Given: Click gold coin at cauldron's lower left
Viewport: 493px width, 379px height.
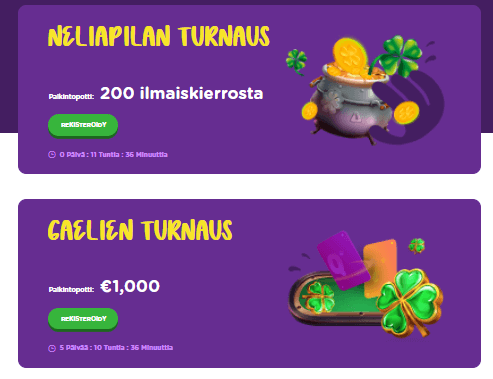Looking at the screenshot, I should 310,111.
